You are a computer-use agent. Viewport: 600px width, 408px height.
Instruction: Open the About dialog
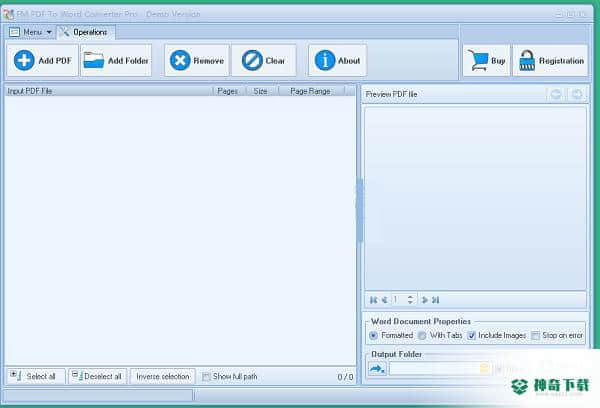click(338, 60)
